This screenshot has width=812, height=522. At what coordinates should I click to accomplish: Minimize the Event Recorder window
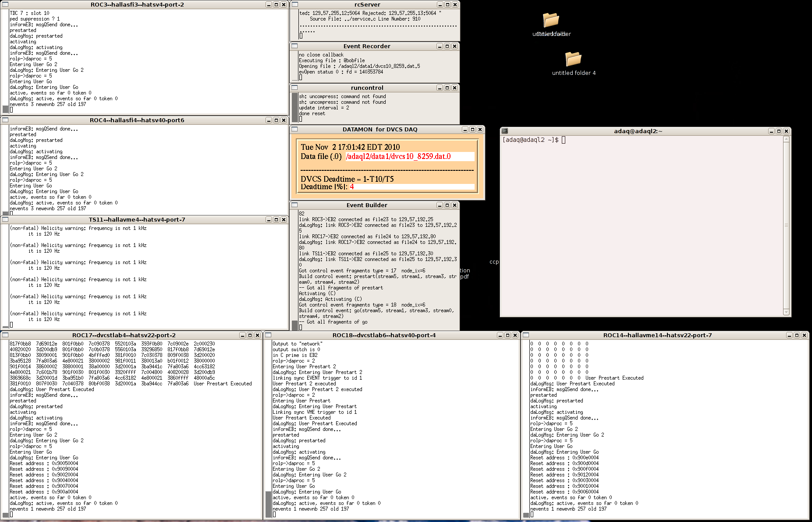[440, 46]
